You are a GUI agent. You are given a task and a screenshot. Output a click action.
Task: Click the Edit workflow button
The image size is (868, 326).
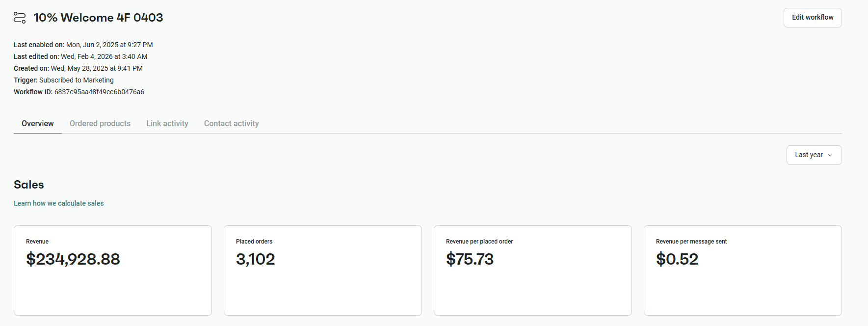pos(812,17)
